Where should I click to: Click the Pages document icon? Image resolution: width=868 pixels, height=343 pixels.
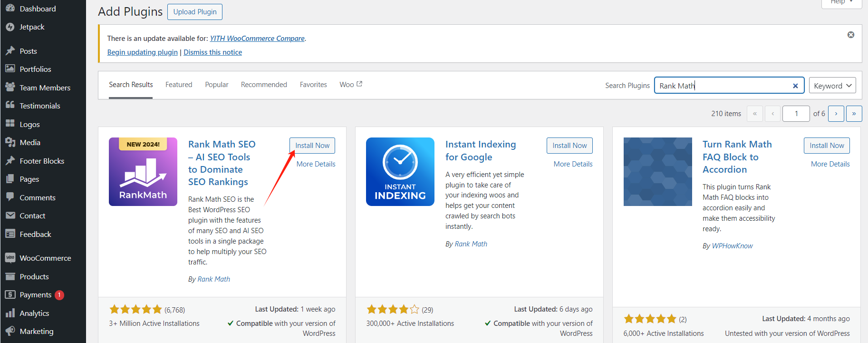[10, 179]
